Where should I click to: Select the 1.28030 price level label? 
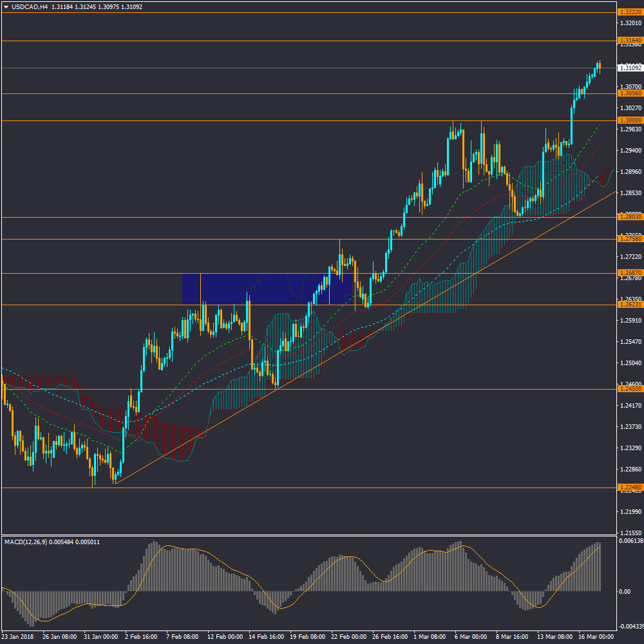tap(629, 216)
